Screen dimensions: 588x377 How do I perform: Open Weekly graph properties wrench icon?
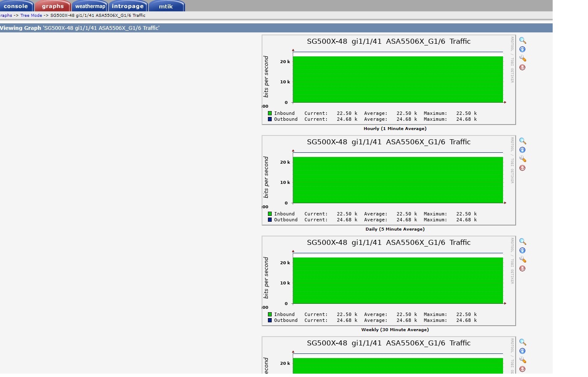pyautogui.click(x=522, y=259)
